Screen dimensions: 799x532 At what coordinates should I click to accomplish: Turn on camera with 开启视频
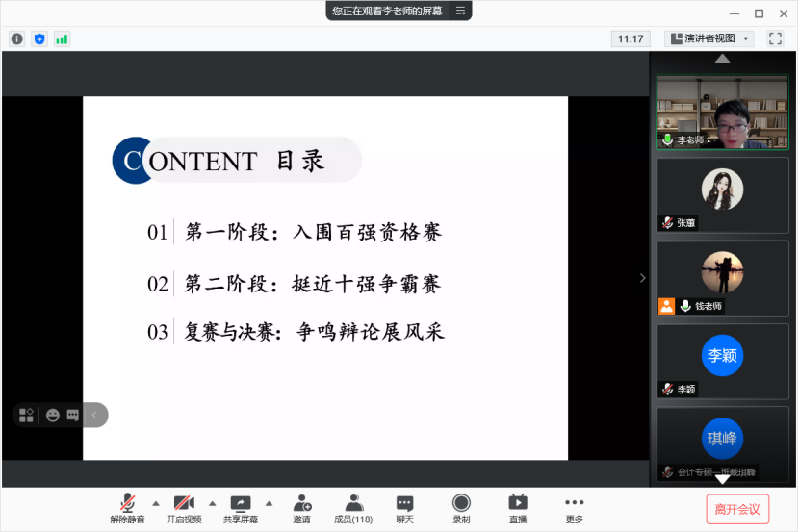click(x=184, y=508)
